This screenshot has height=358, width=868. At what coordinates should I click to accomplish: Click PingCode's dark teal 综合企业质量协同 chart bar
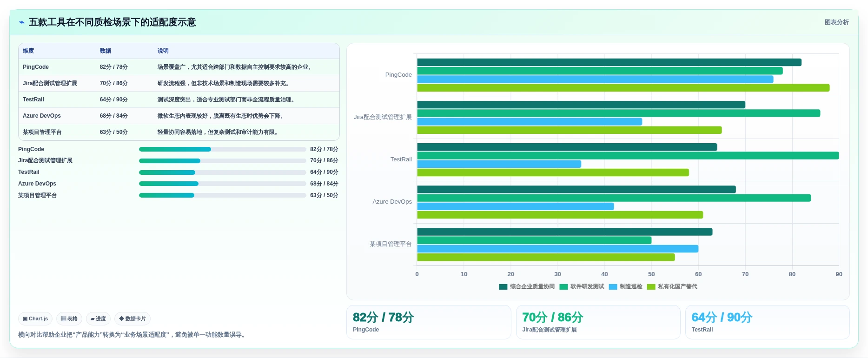point(609,62)
